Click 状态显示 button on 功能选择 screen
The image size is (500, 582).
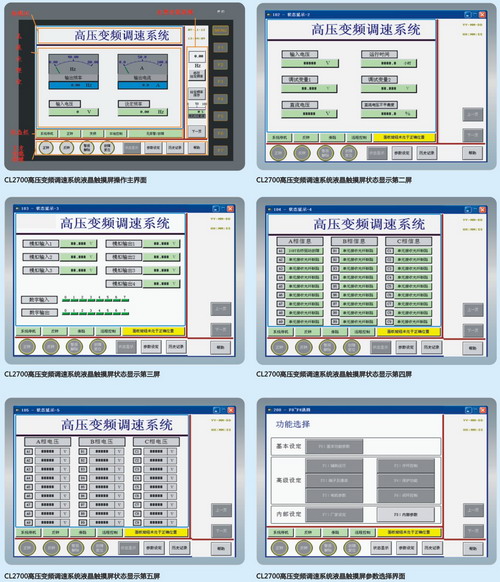[x=380, y=548]
